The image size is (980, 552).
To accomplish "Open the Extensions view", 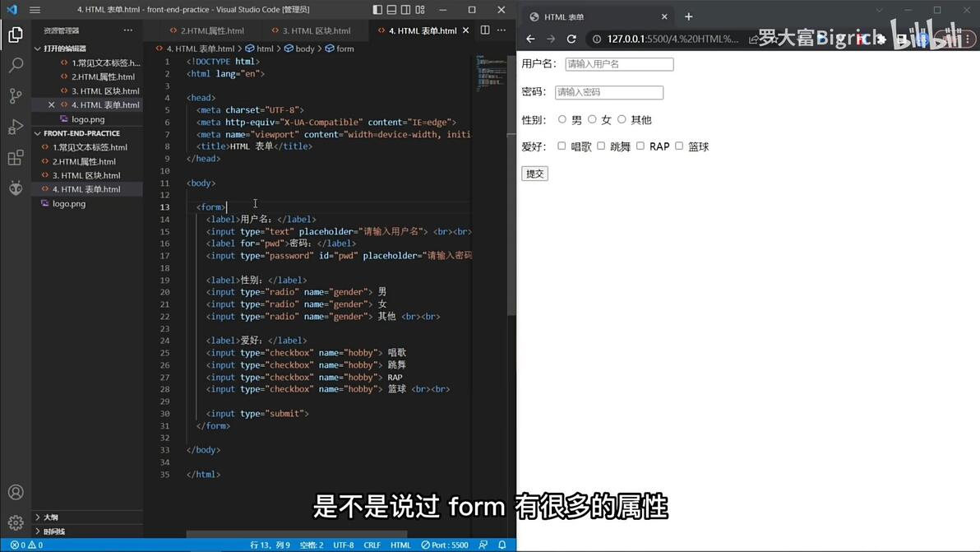I will 16,157.
